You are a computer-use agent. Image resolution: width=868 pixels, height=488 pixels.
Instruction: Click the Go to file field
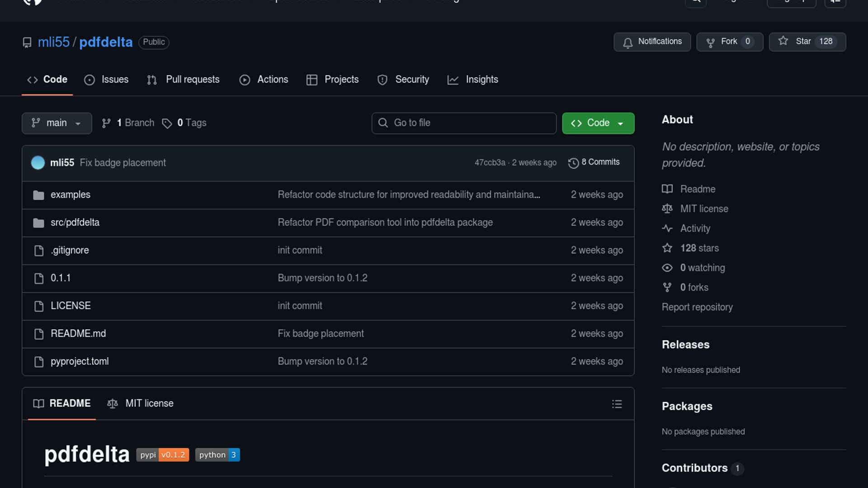click(x=464, y=123)
